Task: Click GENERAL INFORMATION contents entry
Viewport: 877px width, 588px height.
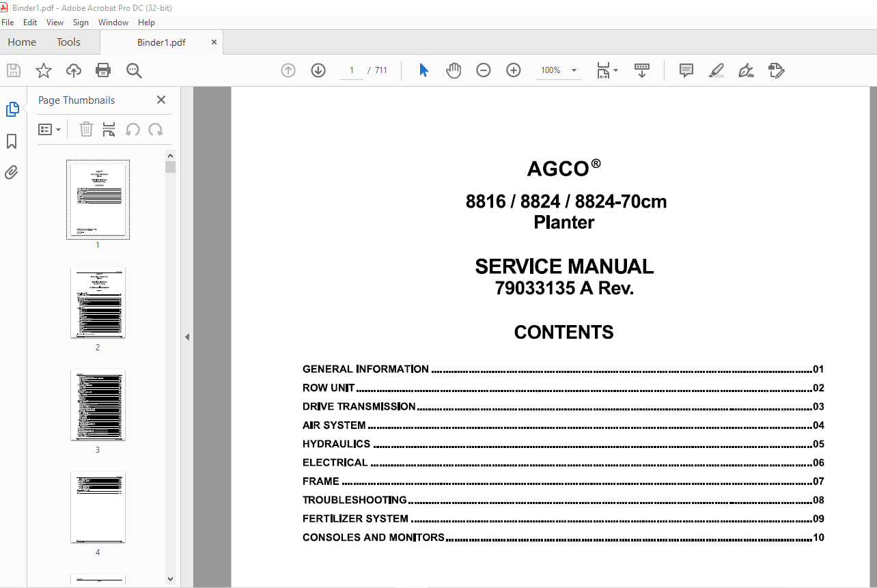Action: 563,369
